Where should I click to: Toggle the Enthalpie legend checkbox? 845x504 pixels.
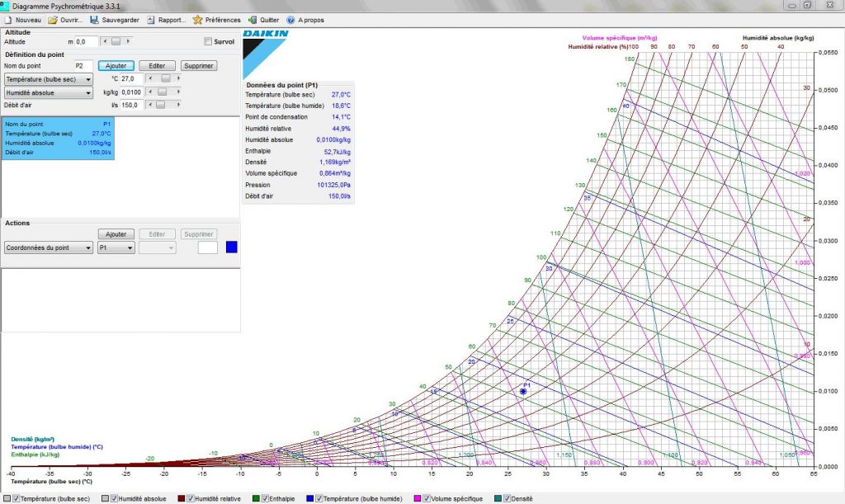point(265,498)
